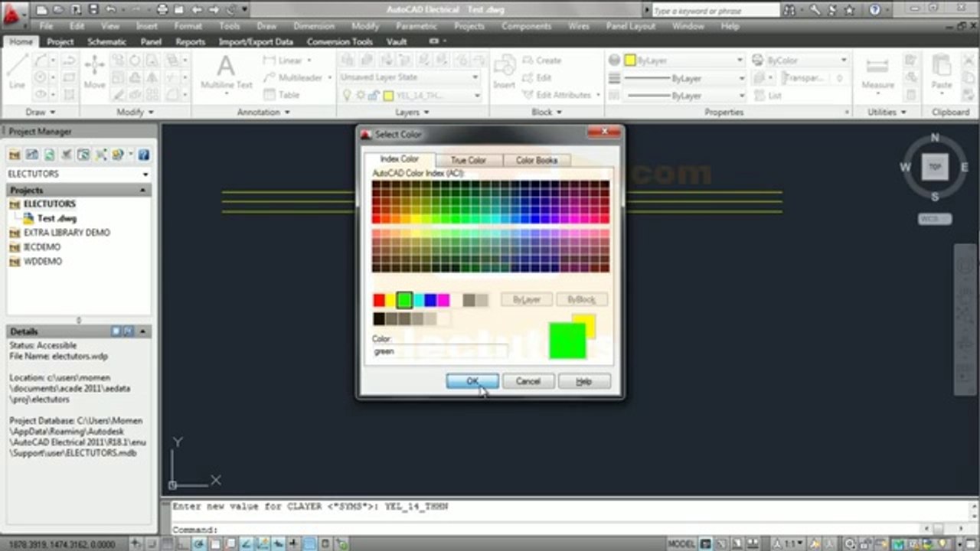The height and width of the screenshot is (551, 980).
Task: Switch to the Color Books tab
Action: [x=537, y=160]
